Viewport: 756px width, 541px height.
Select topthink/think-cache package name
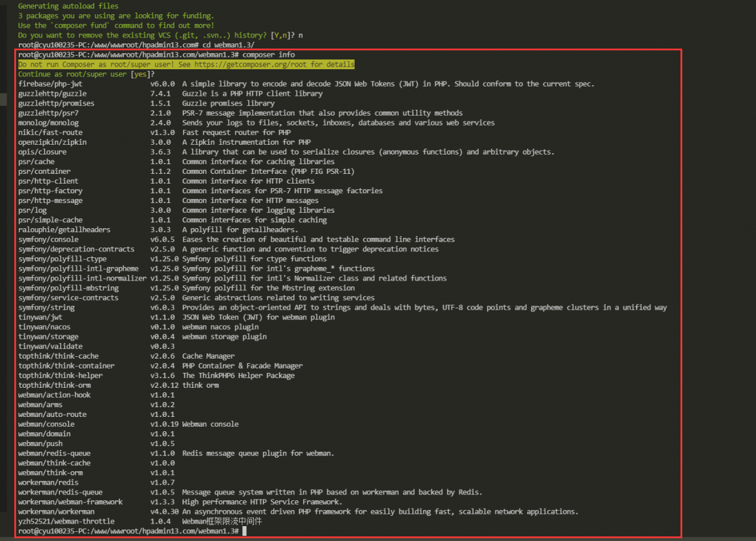click(x=58, y=356)
